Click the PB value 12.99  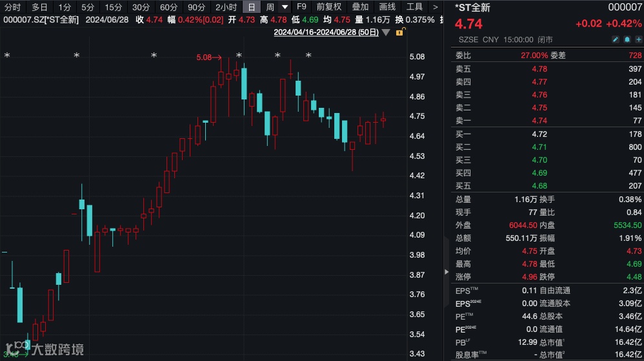click(527, 342)
